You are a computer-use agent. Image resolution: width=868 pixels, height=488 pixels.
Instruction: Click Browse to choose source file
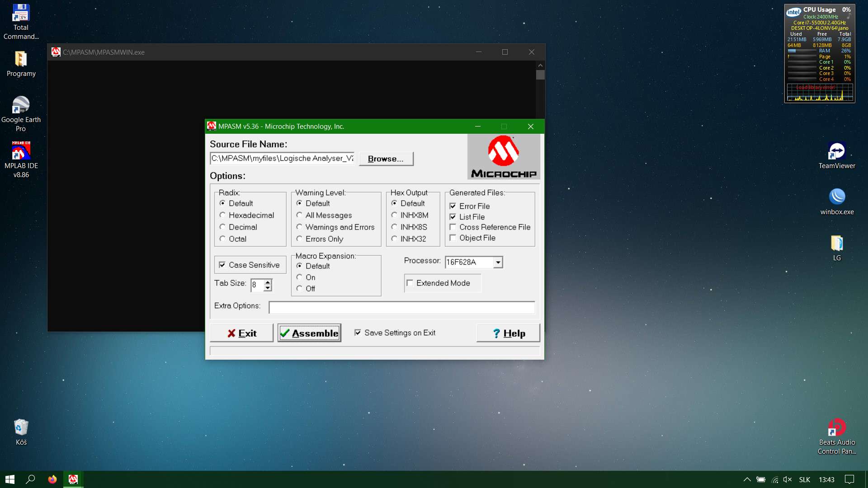click(386, 159)
